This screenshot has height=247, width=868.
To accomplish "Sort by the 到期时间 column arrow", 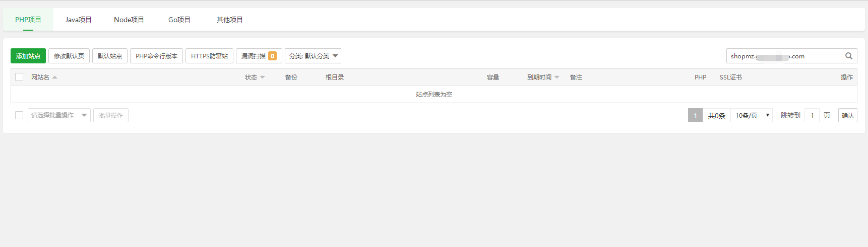I will coord(556,77).
